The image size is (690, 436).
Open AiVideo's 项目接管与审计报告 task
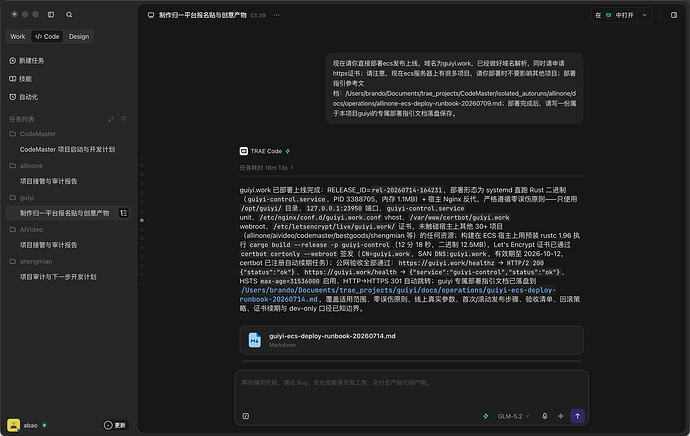(48, 245)
